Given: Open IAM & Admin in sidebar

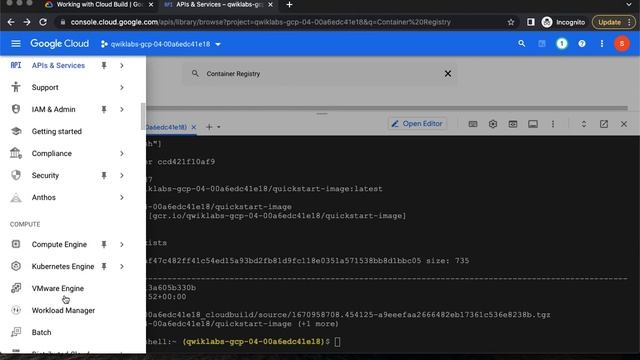Looking at the screenshot, I should (x=53, y=109).
